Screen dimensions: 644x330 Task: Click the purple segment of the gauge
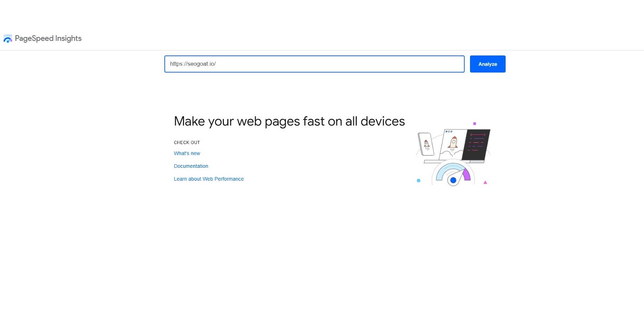466,175
